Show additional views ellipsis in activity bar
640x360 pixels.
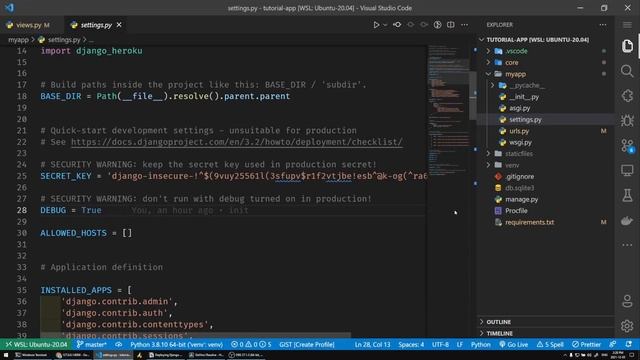[627, 245]
